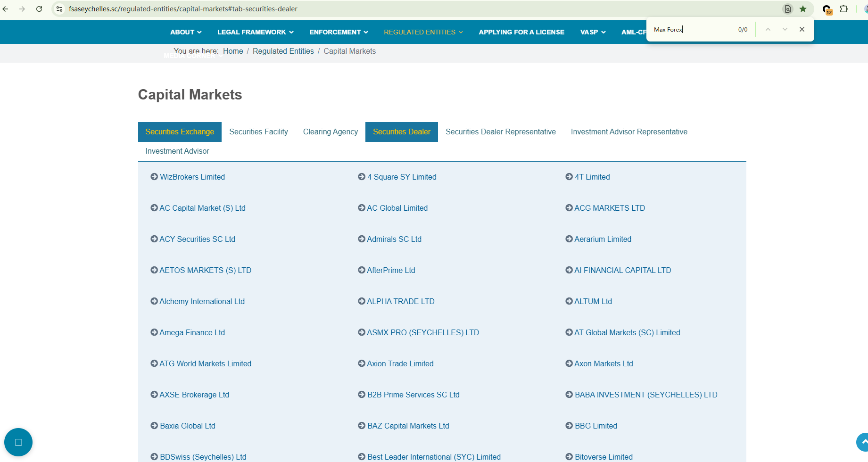
Task: Select the Clearing Agency tab
Action: 330,132
